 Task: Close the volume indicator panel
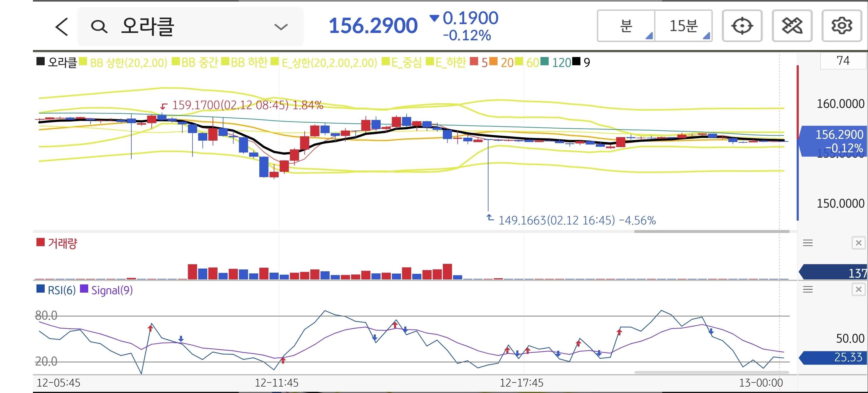(x=858, y=243)
